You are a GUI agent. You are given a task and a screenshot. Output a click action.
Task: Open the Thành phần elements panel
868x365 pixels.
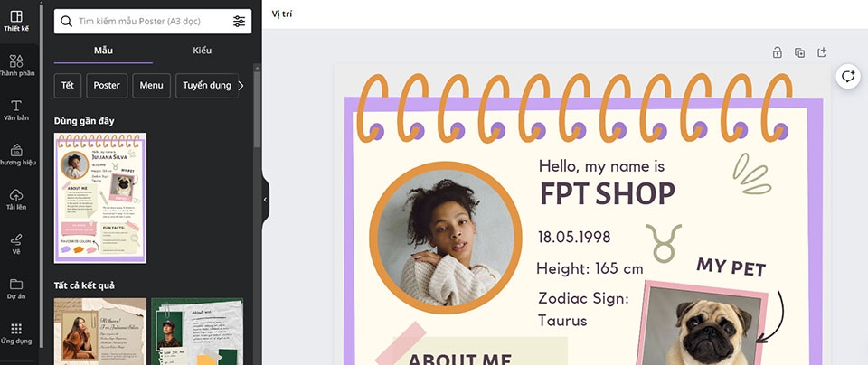click(16, 65)
